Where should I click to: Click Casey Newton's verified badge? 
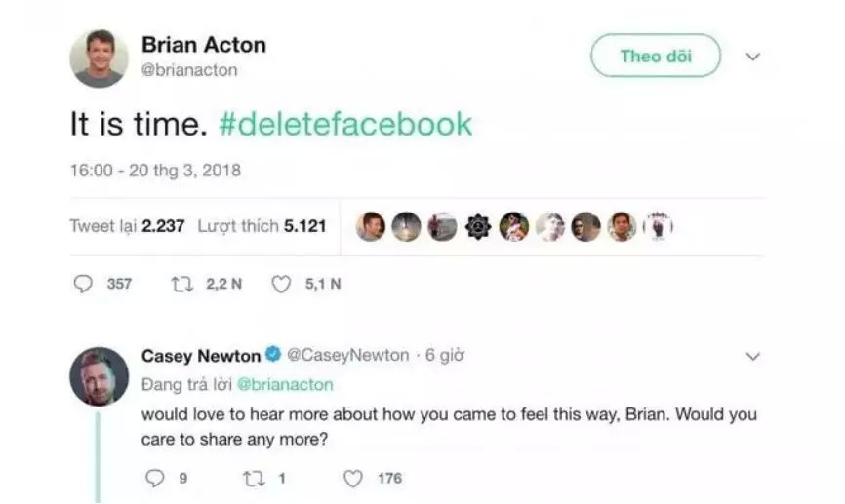click(273, 355)
